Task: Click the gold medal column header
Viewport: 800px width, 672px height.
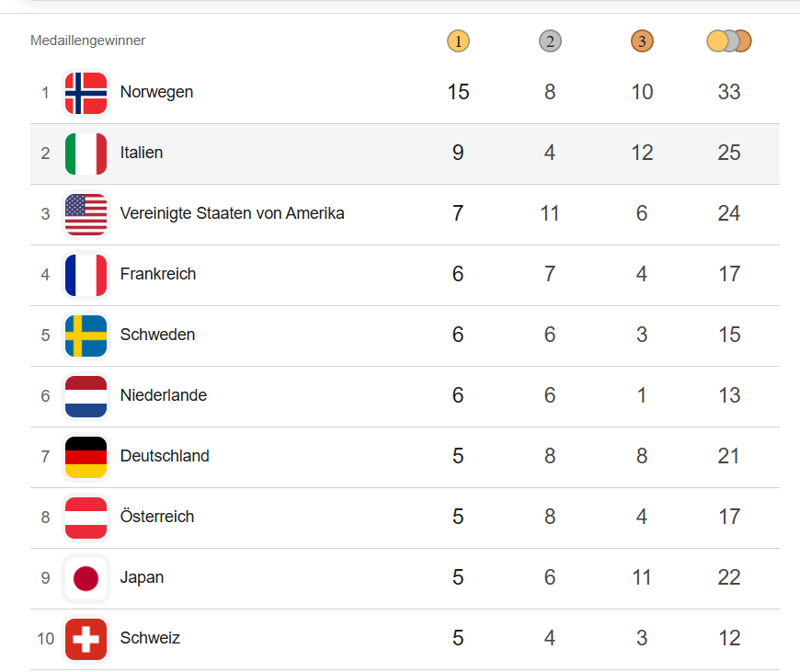Action: [x=458, y=41]
